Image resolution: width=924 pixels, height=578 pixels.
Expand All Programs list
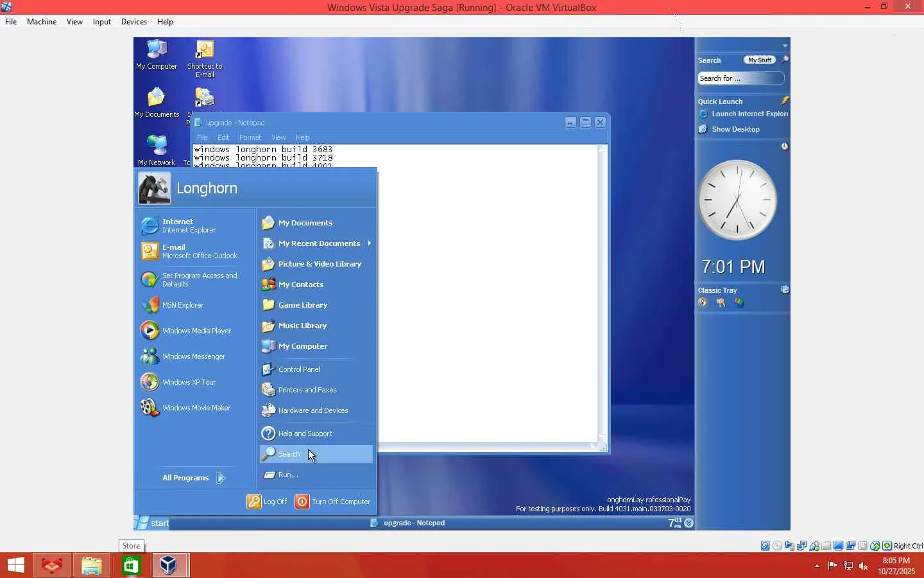point(194,478)
